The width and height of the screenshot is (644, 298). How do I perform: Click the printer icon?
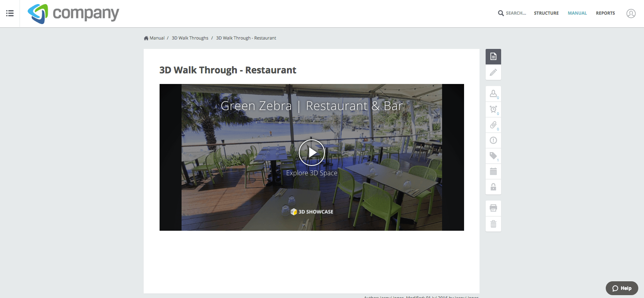coord(493,208)
